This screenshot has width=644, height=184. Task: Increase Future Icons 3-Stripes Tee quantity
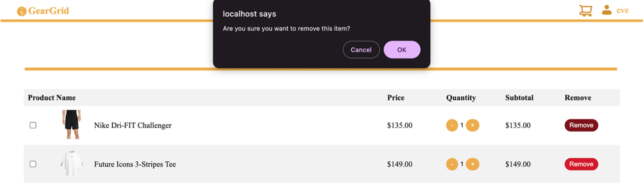(472, 164)
